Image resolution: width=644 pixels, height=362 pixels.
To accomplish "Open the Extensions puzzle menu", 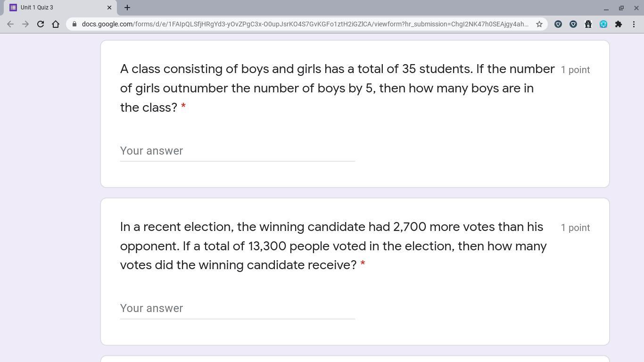I will pos(619,24).
